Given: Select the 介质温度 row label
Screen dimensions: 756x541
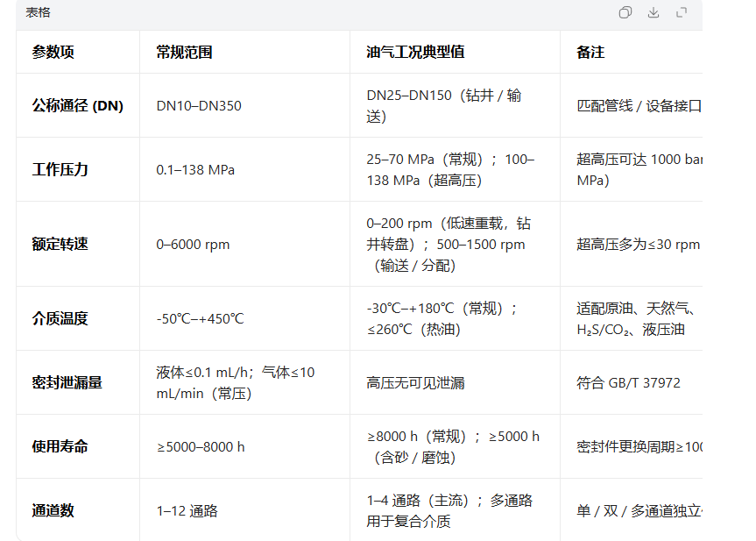Looking at the screenshot, I should (x=60, y=319).
